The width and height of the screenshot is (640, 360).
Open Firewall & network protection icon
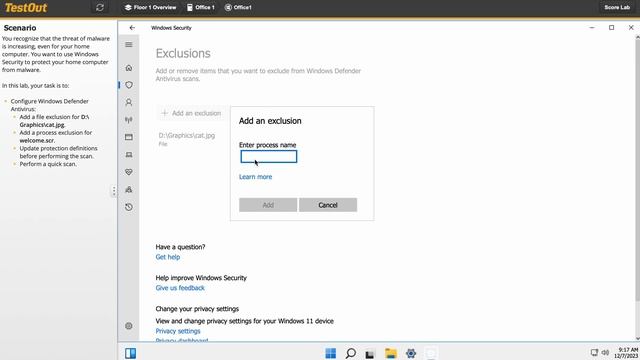(129, 120)
